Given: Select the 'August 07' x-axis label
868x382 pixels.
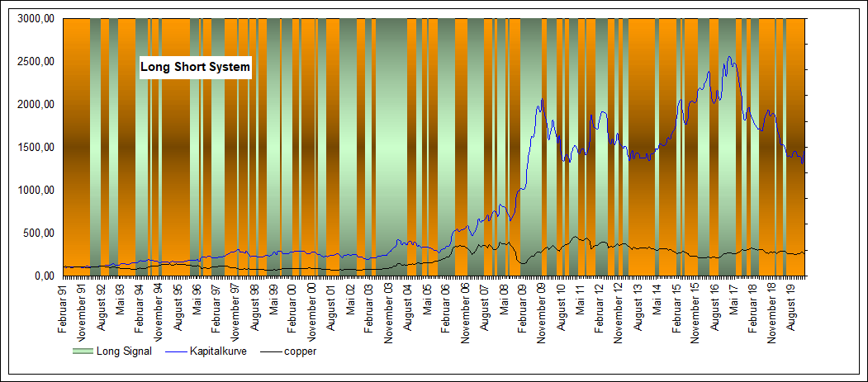Looking at the screenshot, I should pyautogui.click(x=484, y=308).
